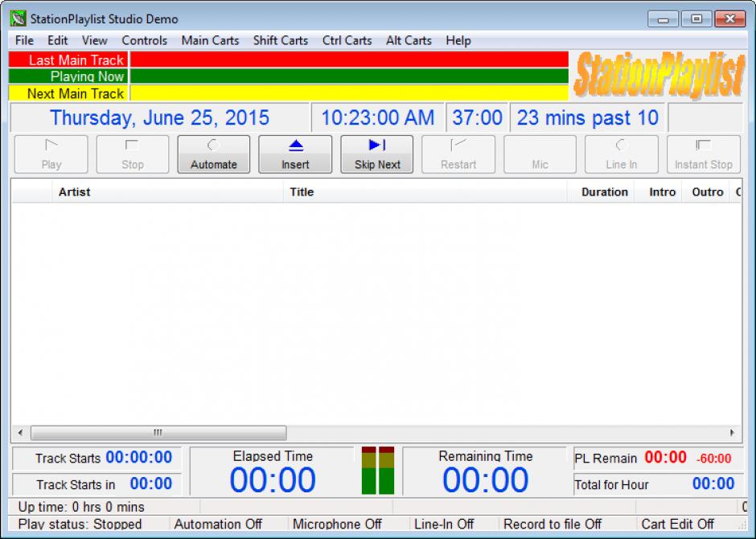Toggle the Line In button
756x539 pixels.
(x=622, y=154)
